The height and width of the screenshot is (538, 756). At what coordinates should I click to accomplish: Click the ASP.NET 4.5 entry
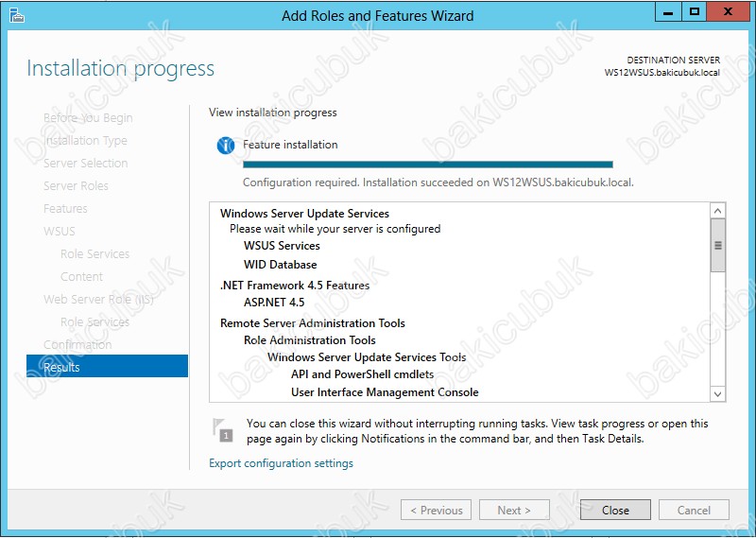click(274, 303)
